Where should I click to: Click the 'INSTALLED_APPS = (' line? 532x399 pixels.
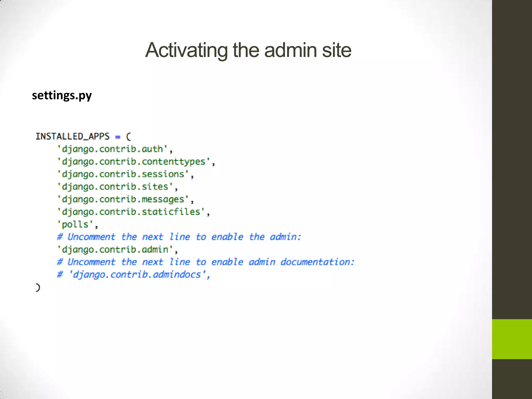click(83, 136)
